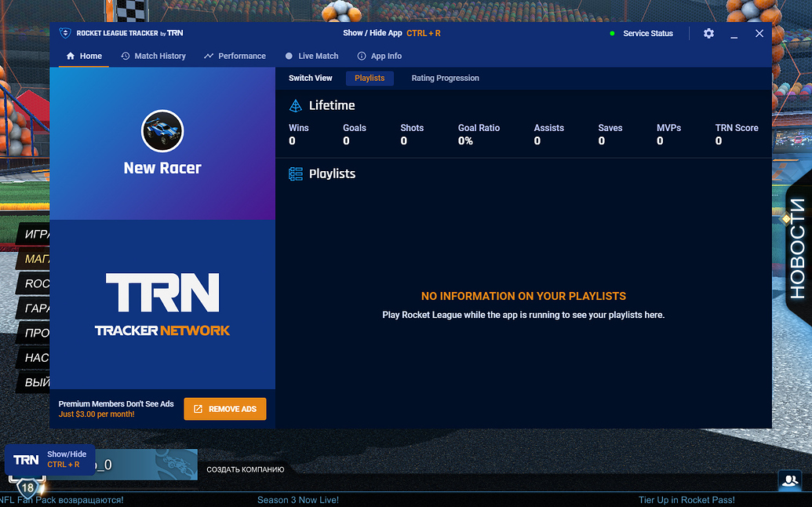The height and width of the screenshot is (507, 812).
Task: Open the friends icon in the game
Action: 790,480
